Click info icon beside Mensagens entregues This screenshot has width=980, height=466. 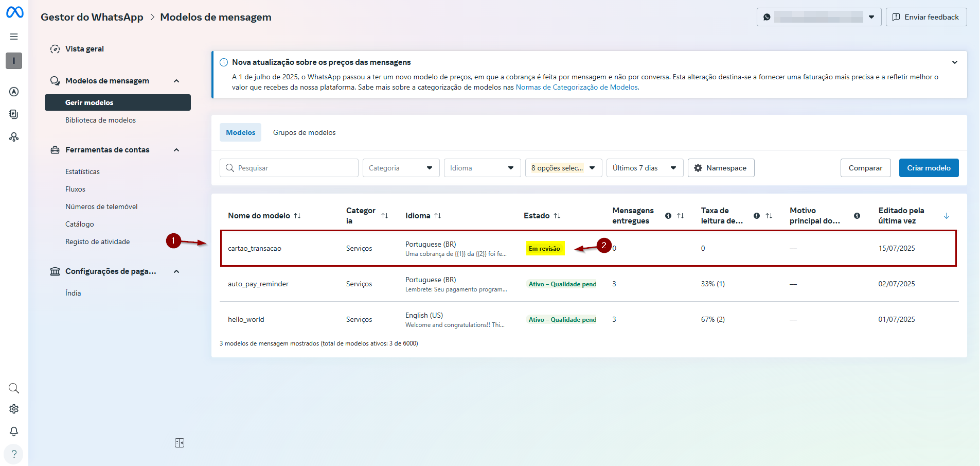click(x=668, y=216)
